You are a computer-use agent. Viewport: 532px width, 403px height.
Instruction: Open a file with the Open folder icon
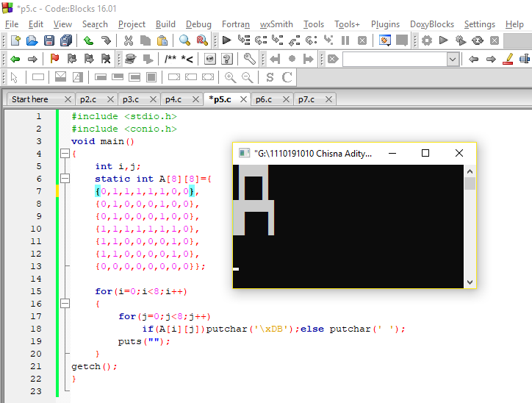pos(32,40)
